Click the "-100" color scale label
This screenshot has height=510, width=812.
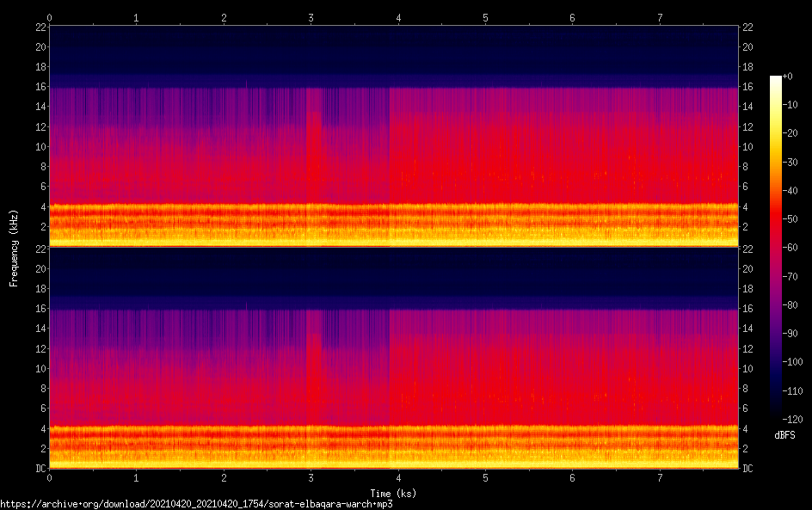[793, 362]
